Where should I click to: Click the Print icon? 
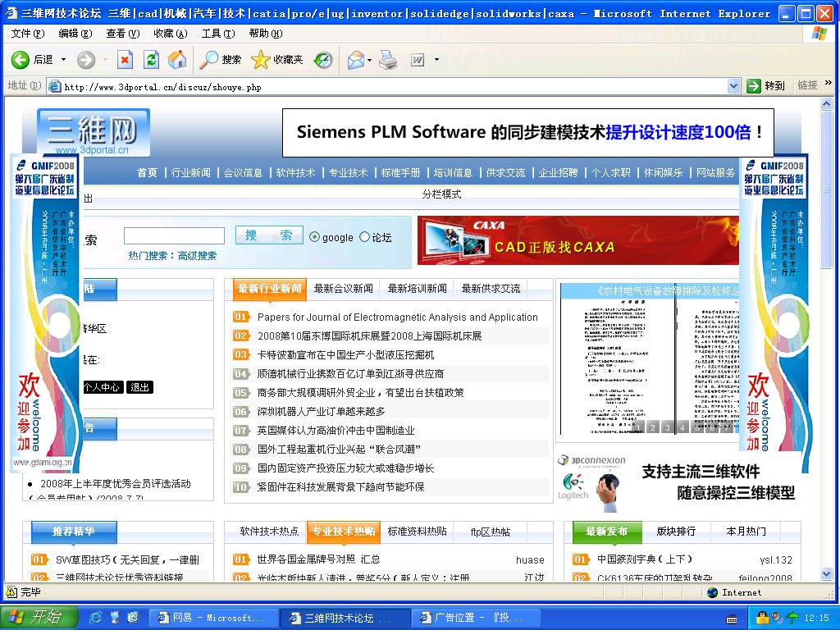click(x=388, y=59)
